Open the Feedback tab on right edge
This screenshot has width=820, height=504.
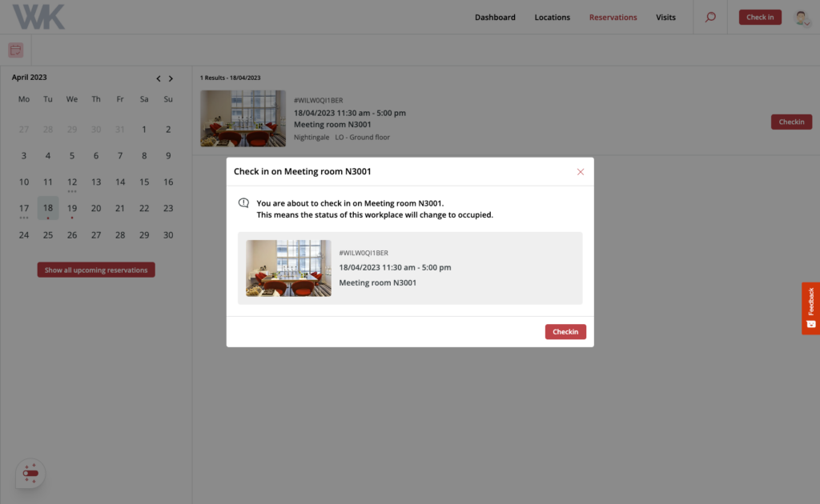[x=811, y=309]
